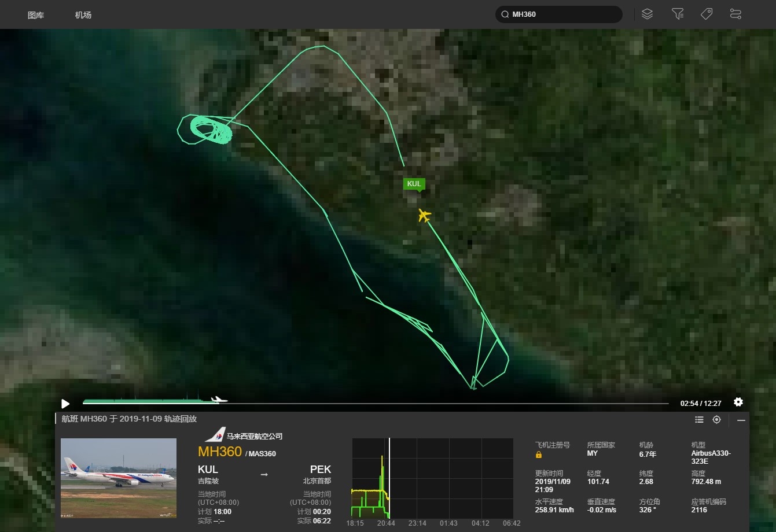The image size is (776, 532).
Task: Click the search magnifier icon
Action: (x=505, y=14)
